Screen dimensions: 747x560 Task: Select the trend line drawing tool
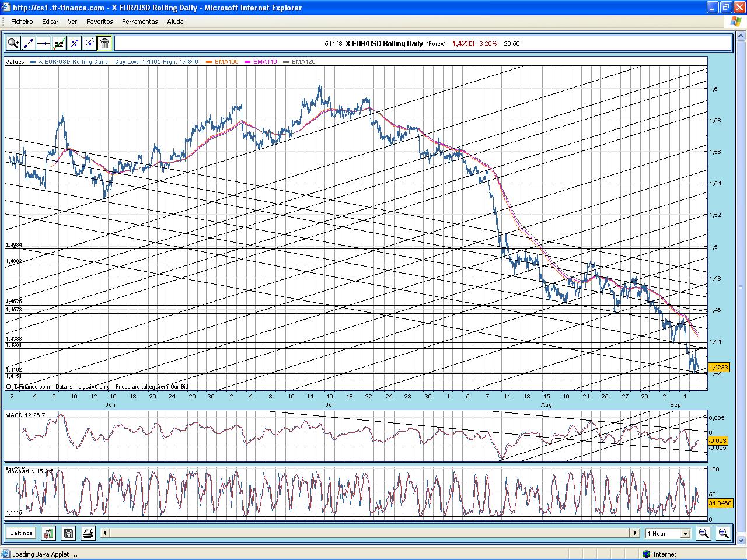coord(29,43)
